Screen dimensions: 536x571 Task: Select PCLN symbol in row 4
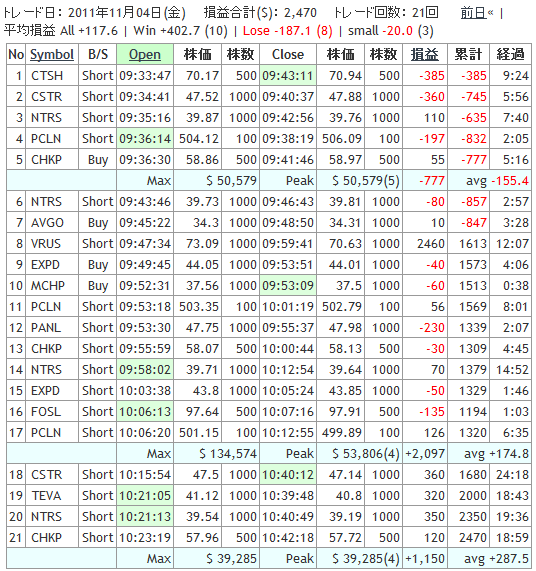tap(46, 139)
